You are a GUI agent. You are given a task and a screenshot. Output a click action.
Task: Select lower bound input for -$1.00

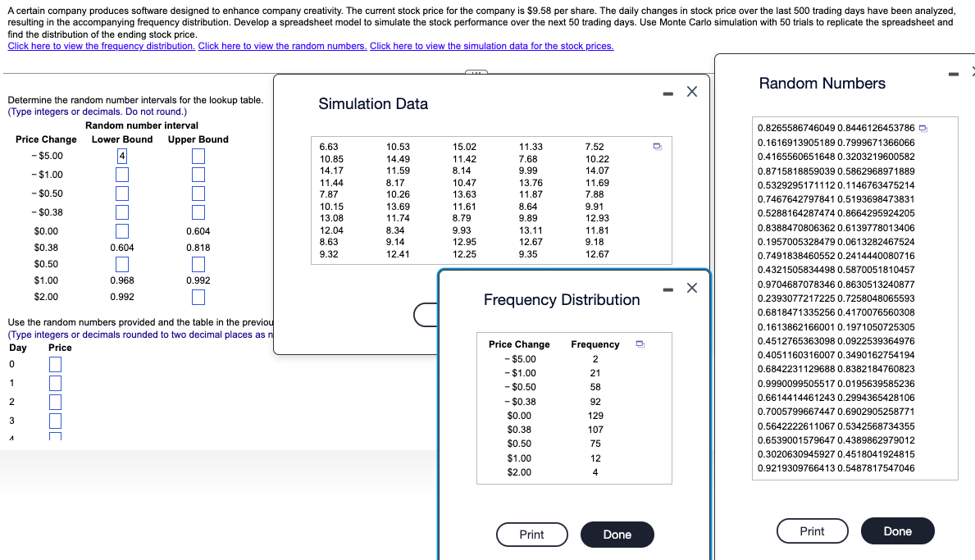click(121, 173)
